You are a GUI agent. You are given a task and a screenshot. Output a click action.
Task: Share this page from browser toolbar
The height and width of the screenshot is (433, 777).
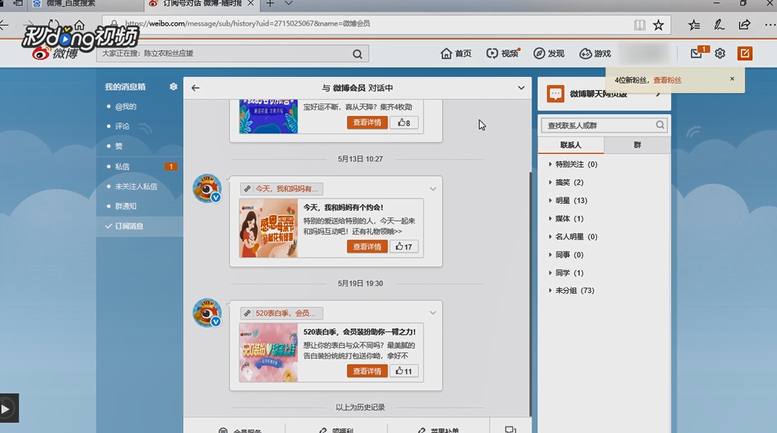point(744,24)
